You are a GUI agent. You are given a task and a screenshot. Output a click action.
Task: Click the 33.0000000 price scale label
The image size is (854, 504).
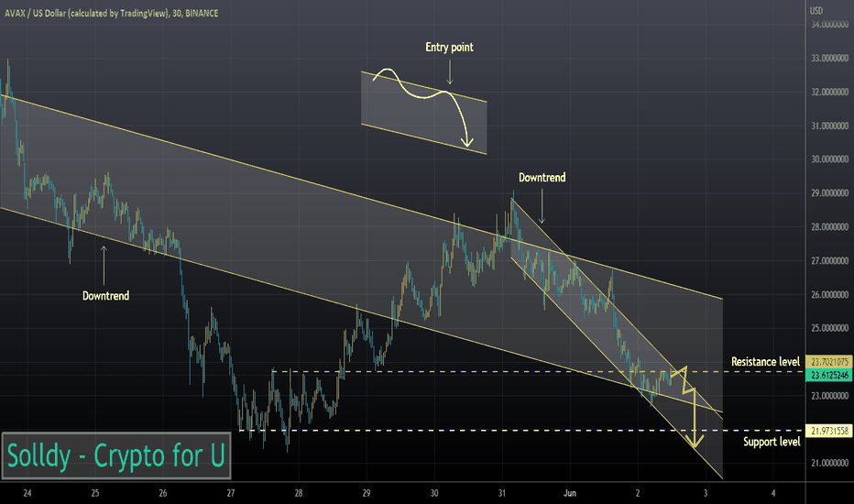click(829, 59)
